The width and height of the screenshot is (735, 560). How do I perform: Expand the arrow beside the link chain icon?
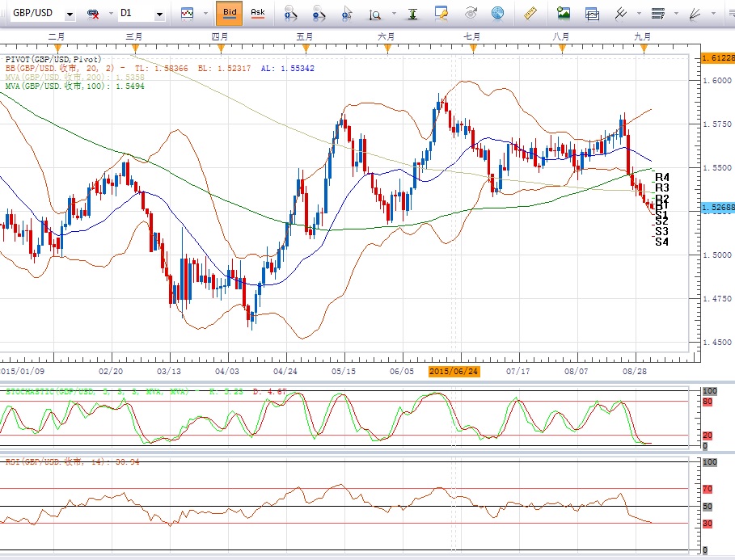pos(111,14)
